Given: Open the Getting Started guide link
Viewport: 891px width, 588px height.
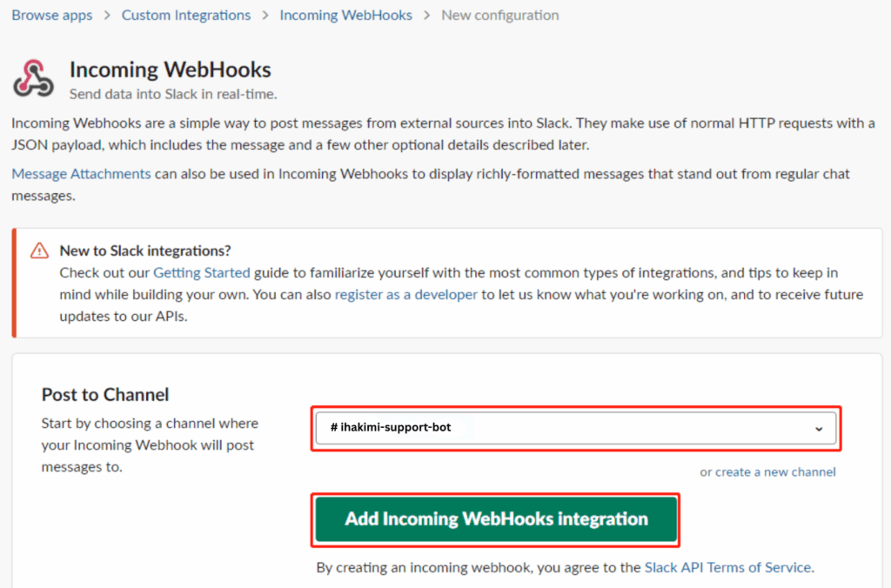Looking at the screenshot, I should tap(202, 273).
